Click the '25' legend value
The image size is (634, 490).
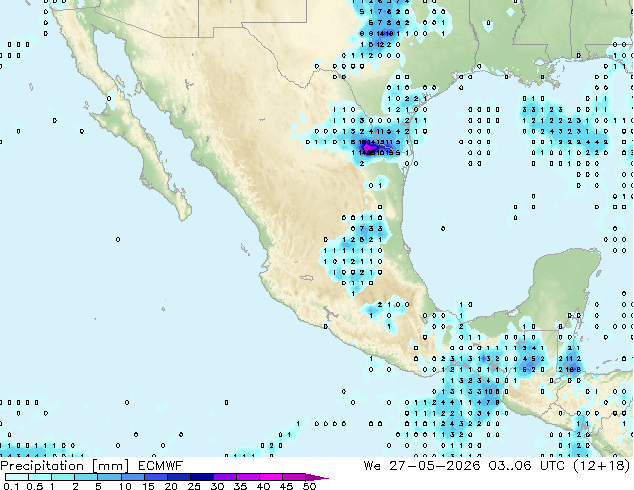point(194,486)
